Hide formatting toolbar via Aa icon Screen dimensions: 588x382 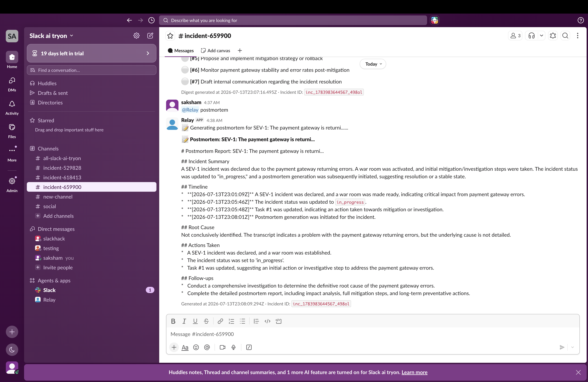185,347
